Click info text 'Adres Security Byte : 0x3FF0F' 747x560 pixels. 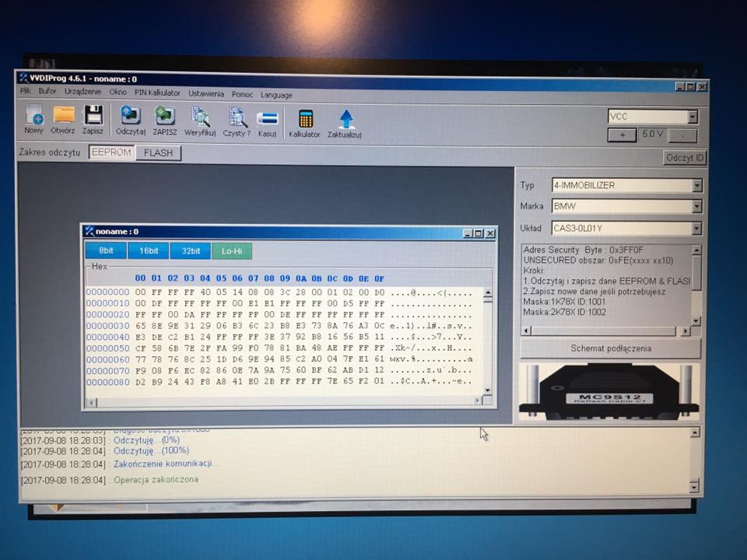pyautogui.click(x=583, y=250)
